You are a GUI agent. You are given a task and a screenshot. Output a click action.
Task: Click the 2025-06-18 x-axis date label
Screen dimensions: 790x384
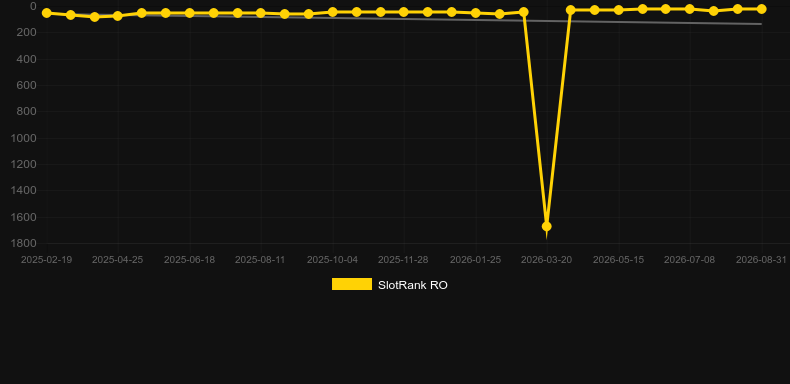[x=189, y=260]
